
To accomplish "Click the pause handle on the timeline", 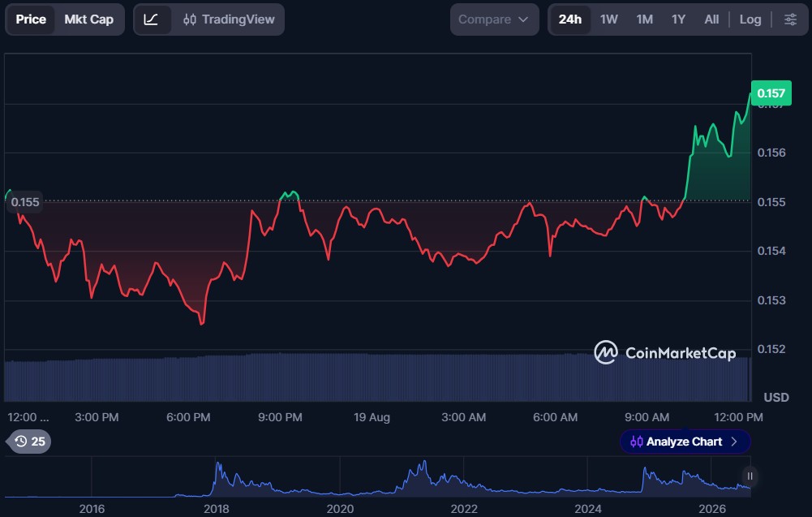I will pyautogui.click(x=750, y=476).
